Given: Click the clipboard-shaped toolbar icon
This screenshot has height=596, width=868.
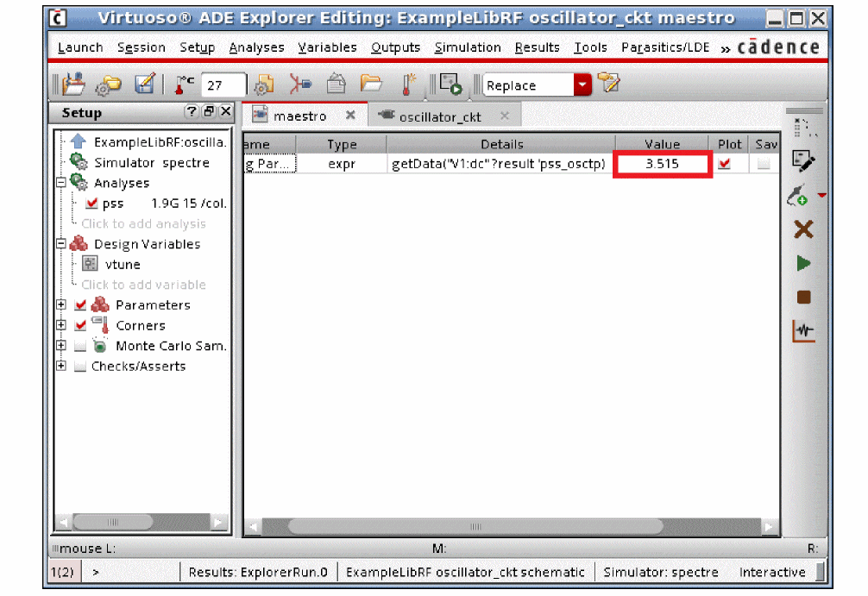Looking at the screenshot, I should [x=336, y=85].
